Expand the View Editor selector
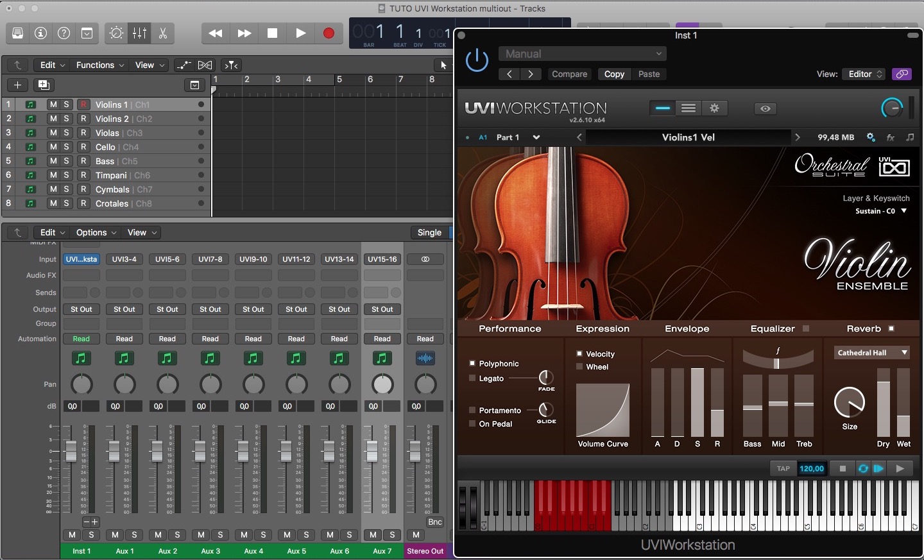 pyautogui.click(x=864, y=74)
